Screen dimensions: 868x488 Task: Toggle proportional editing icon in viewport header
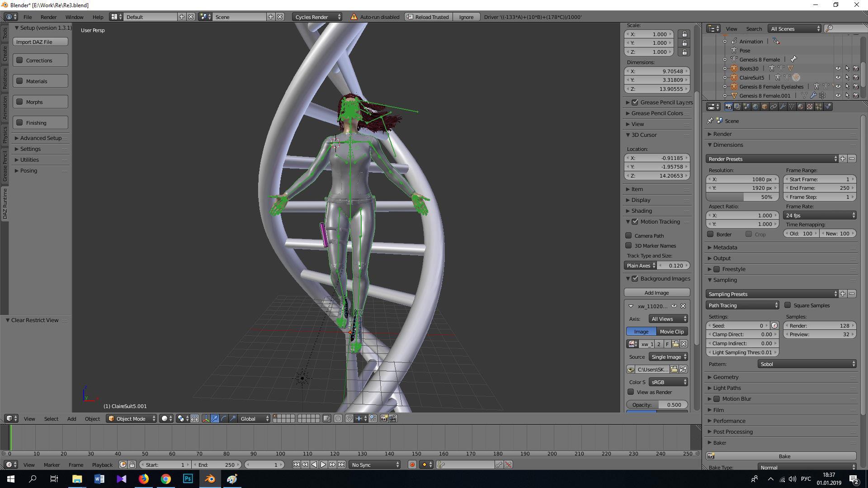[338, 418]
